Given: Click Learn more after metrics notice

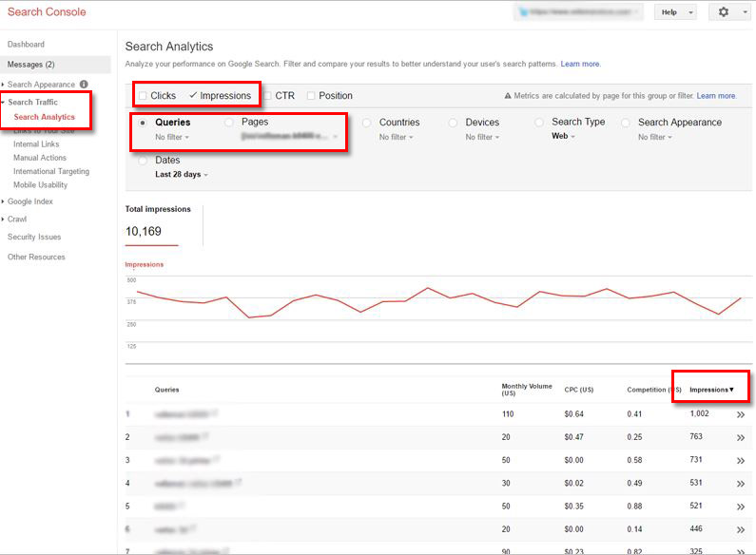Looking at the screenshot, I should pyautogui.click(x=716, y=96).
